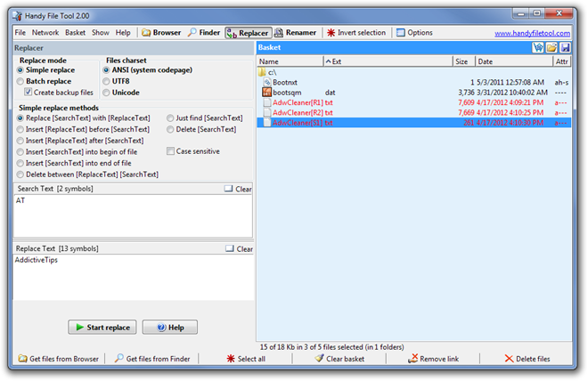The image size is (588, 381).
Task: Click the c:\ folder row text
Action: pyautogui.click(x=273, y=72)
